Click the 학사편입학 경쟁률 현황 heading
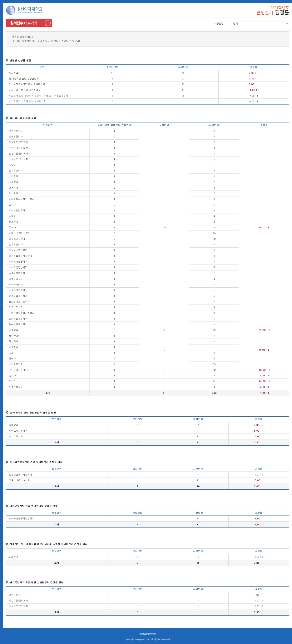The image size is (292, 644). tap(23, 118)
